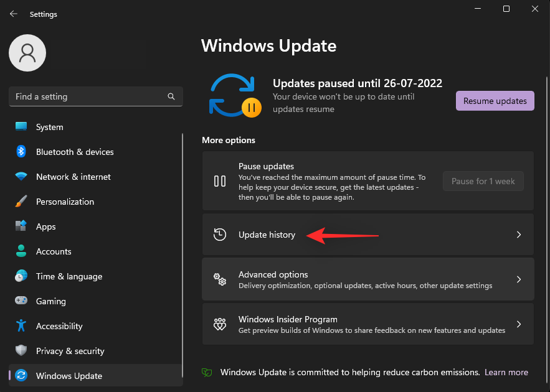Expand the Update history row
550x392 pixels.
coord(367,235)
